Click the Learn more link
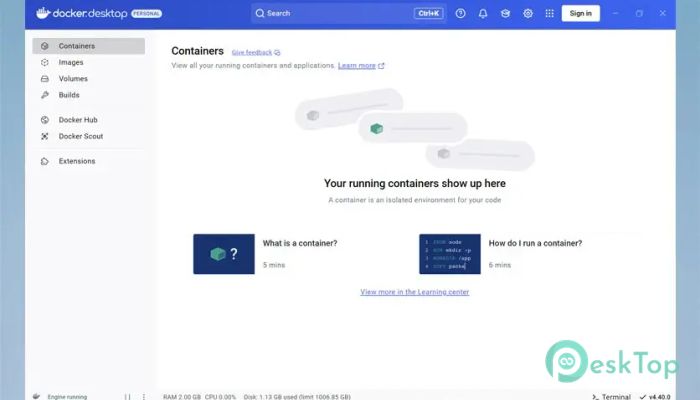700x400 pixels. tap(357, 66)
